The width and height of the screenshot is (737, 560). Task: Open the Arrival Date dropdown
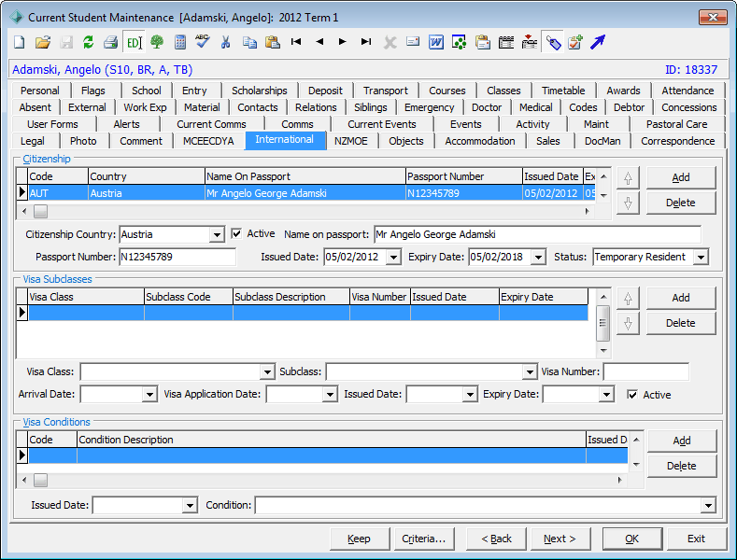coord(149,394)
